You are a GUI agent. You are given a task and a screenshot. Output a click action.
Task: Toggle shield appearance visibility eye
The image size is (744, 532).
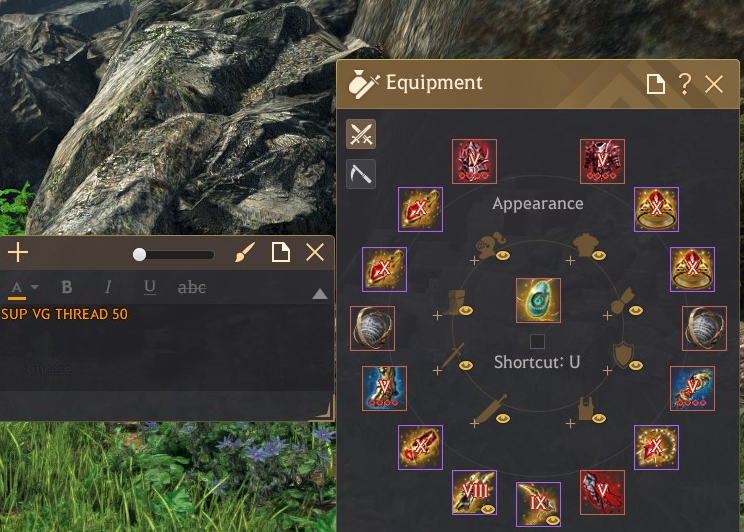[x=635, y=365]
